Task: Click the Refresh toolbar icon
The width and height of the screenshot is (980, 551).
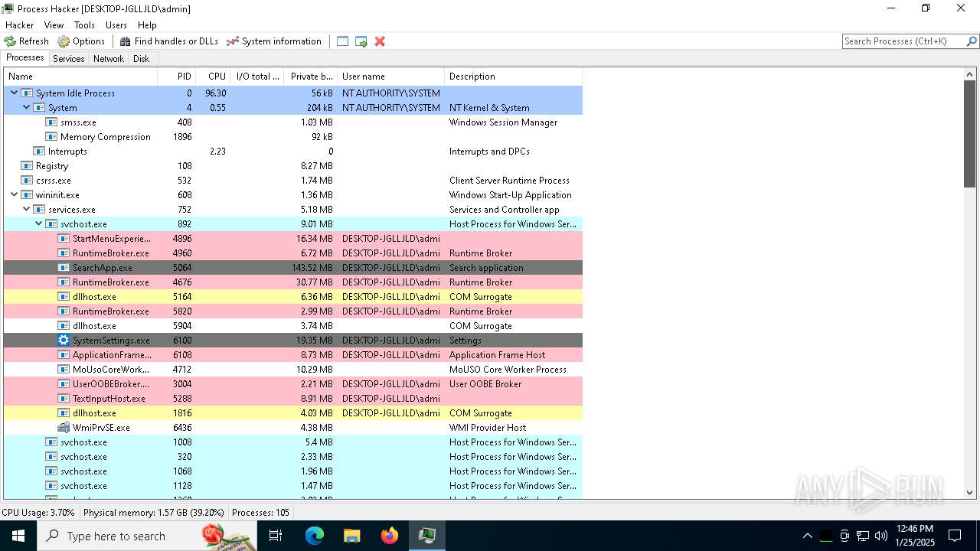Action: [x=10, y=41]
